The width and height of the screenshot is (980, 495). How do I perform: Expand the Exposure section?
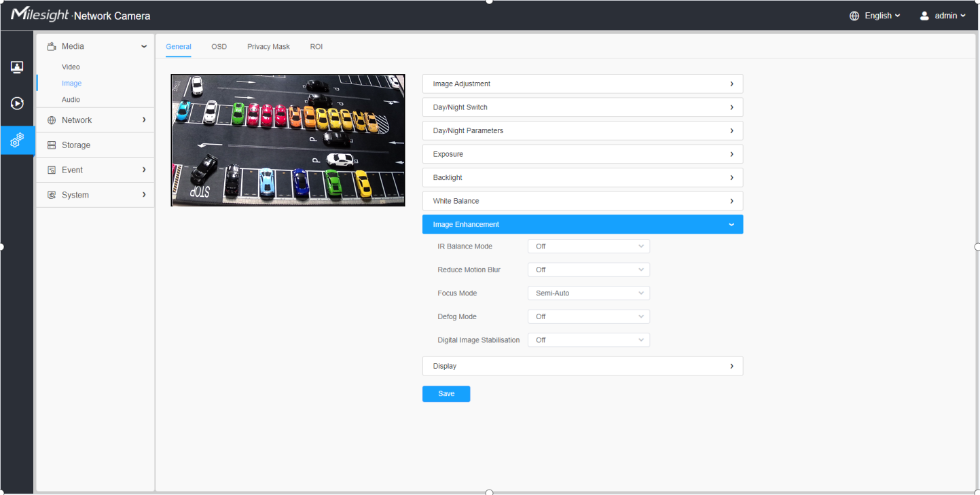click(x=582, y=154)
